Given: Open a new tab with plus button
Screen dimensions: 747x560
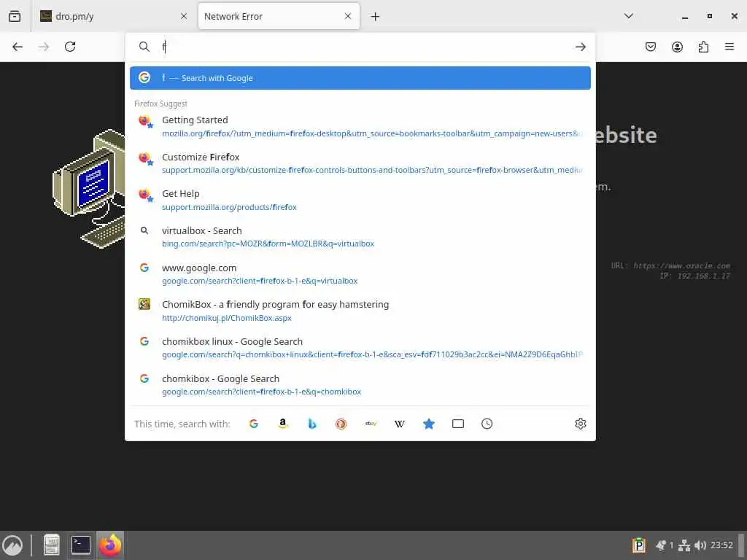Looking at the screenshot, I should click(376, 17).
